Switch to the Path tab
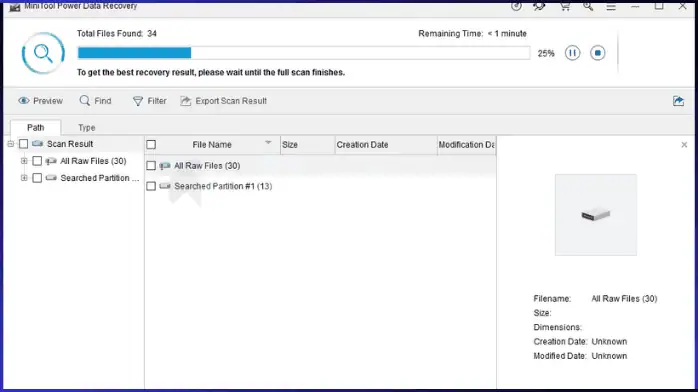 coord(36,128)
